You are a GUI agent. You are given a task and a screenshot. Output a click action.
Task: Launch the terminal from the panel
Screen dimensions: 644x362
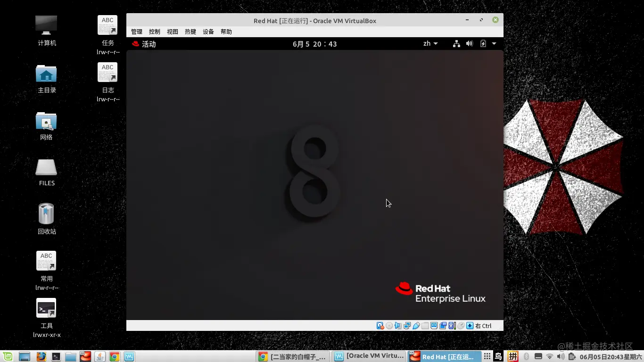pyautogui.click(x=56, y=357)
